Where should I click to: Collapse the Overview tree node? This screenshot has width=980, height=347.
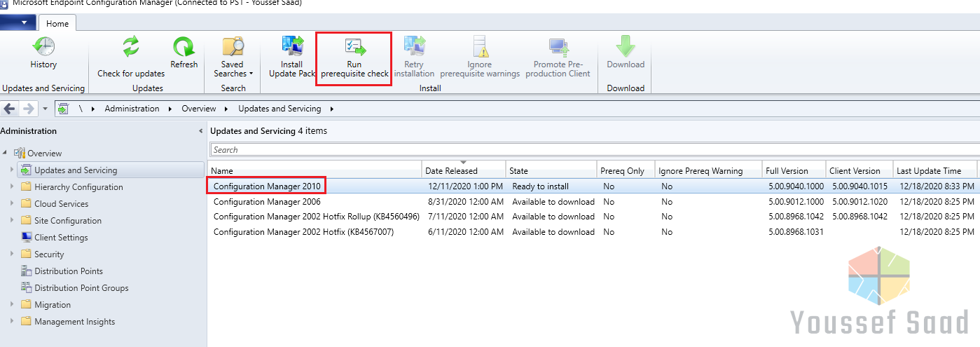tap(6, 153)
